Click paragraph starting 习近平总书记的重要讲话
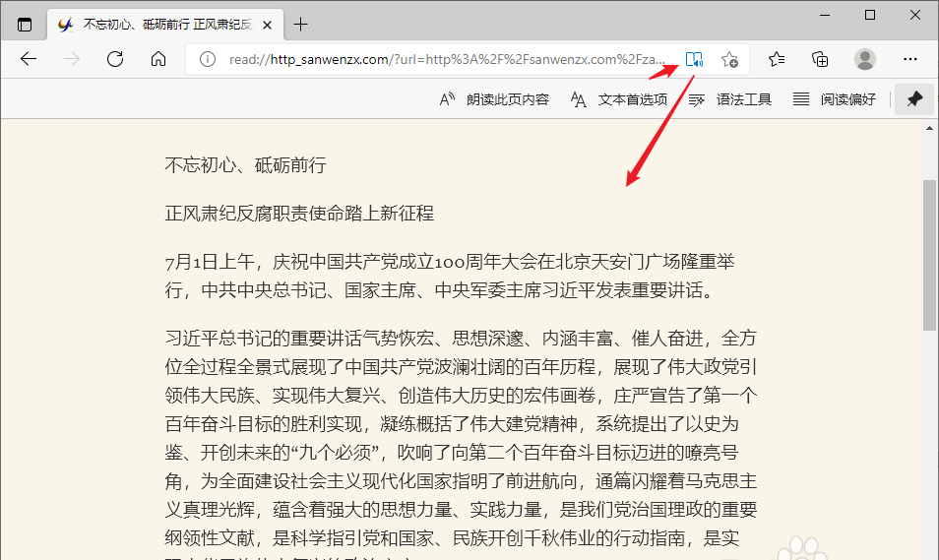 [x=461, y=446]
